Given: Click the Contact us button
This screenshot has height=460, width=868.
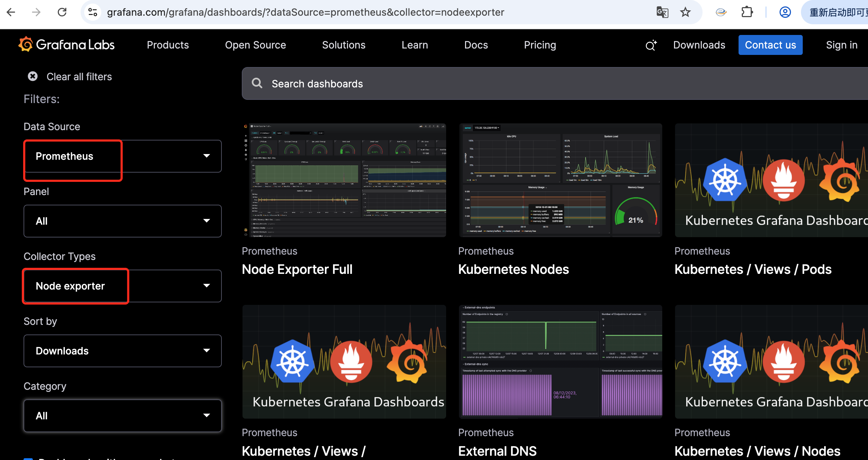Looking at the screenshot, I should 770,45.
